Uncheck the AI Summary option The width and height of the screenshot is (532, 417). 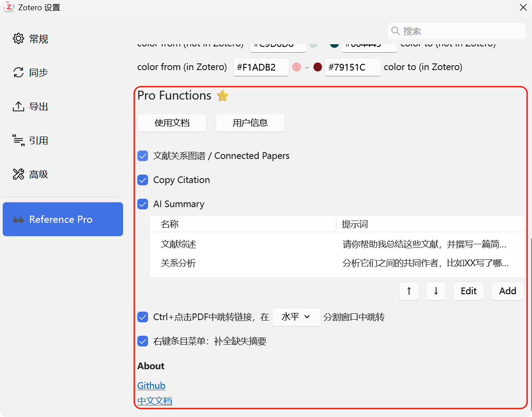(143, 204)
